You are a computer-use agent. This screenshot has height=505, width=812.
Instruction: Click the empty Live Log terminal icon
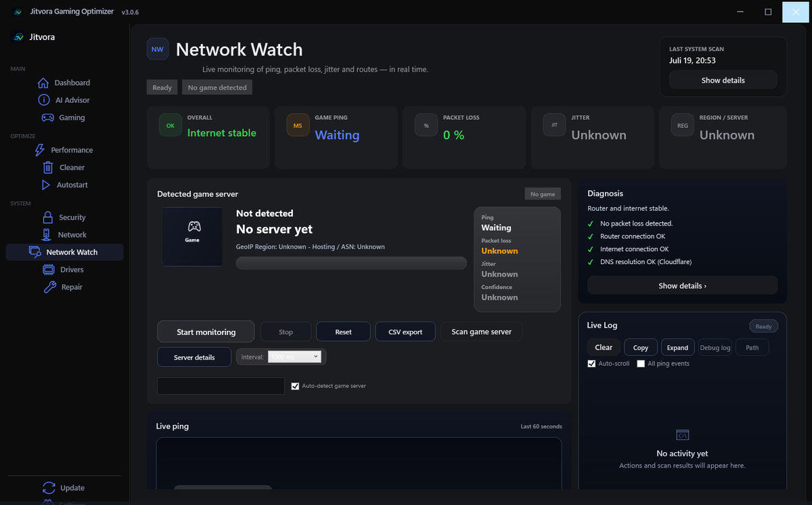pos(682,435)
